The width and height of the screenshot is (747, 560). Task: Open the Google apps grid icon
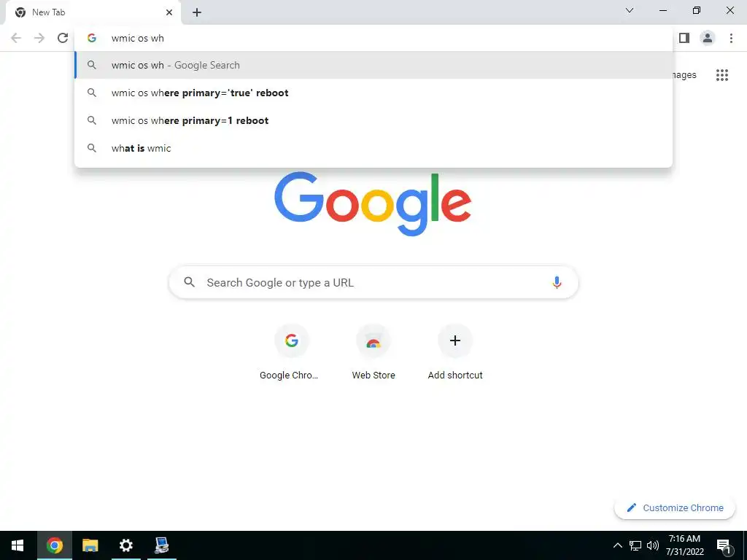click(721, 75)
